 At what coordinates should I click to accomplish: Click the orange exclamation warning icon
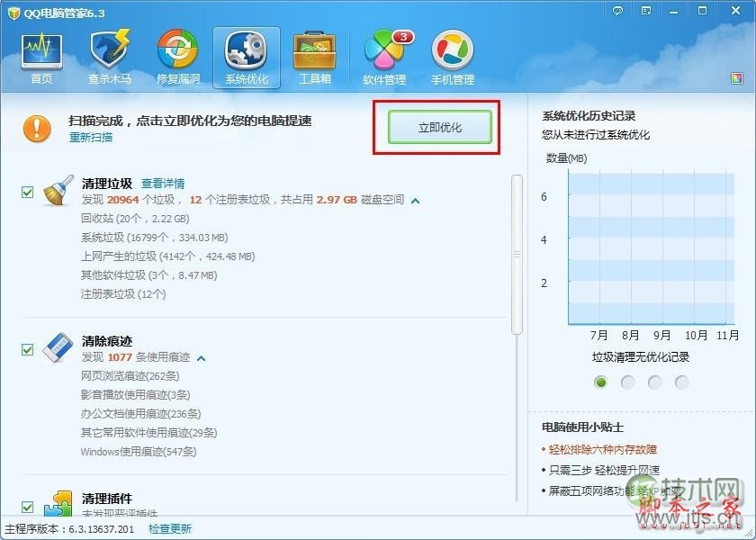point(37,129)
